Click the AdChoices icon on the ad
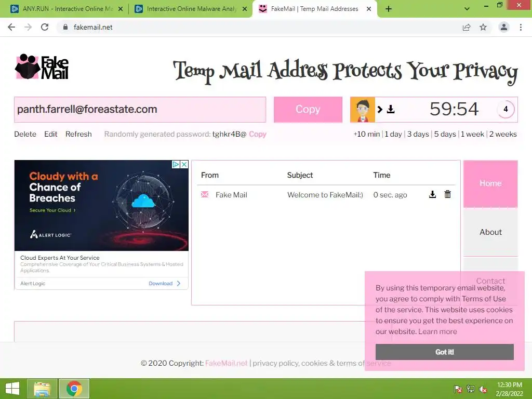This screenshot has height=399, width=532. coord(176,165)
